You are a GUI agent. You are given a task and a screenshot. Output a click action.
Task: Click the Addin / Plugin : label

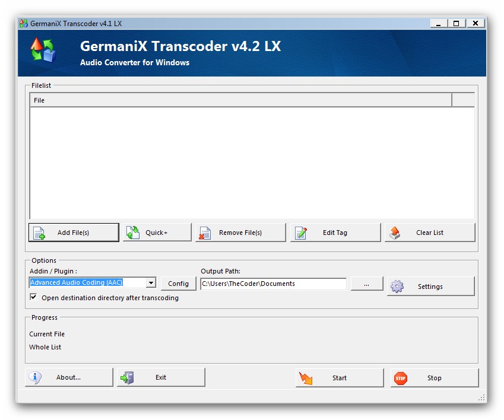[53, 271]
